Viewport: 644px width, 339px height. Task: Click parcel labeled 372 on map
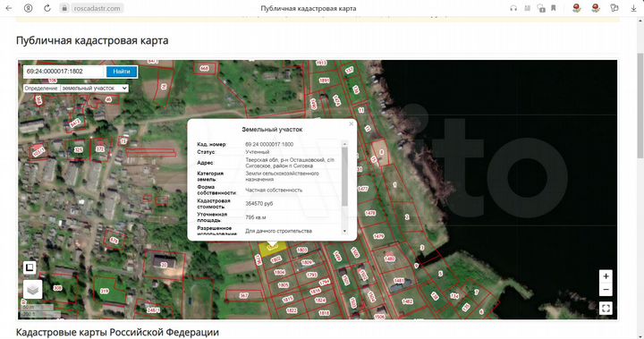point(100,149)
